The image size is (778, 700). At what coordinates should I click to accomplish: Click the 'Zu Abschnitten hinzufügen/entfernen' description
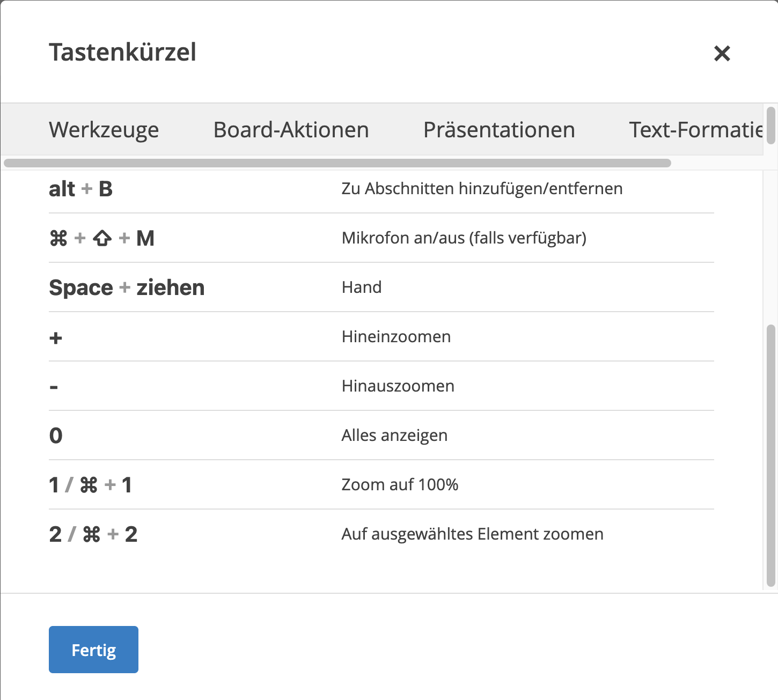[482, 188]
